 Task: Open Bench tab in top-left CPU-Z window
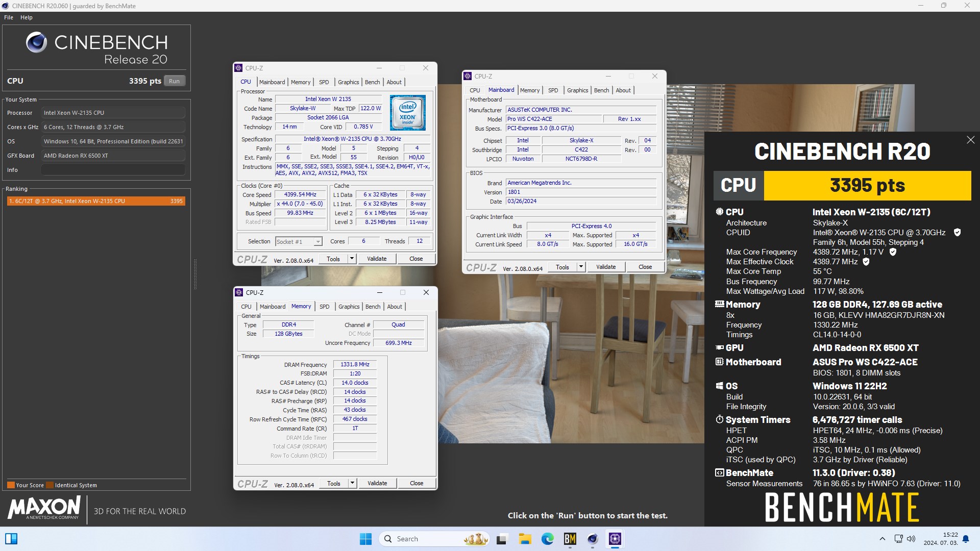(x=373, y=82)
